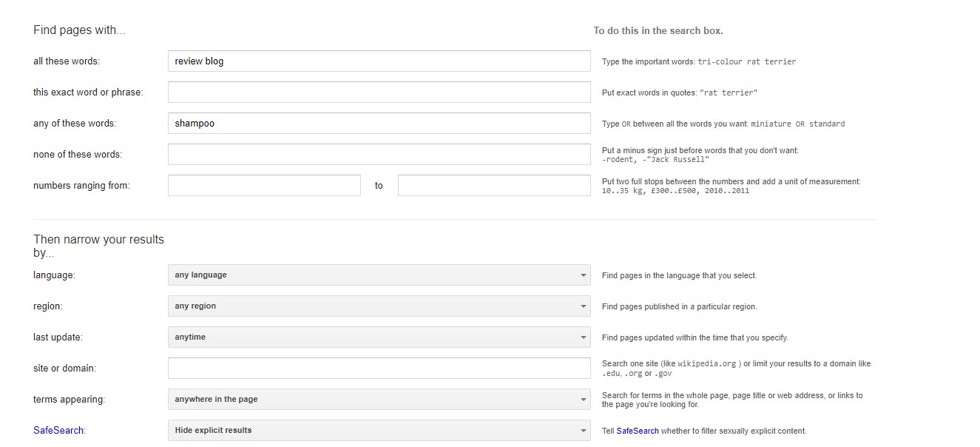
Task: Select the 'none of these words' field
Action: pyautogui.click(x=379, y=155)
